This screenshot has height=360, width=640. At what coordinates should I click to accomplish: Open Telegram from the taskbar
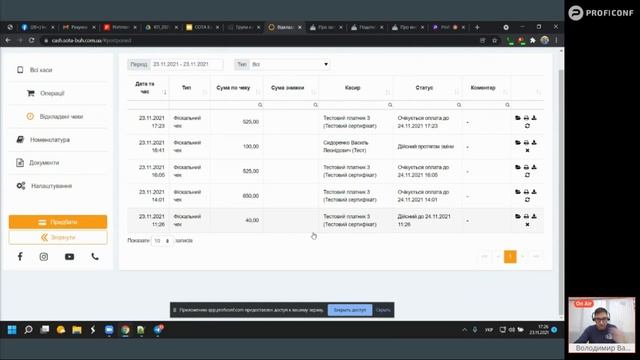click(x=158, y=329)
